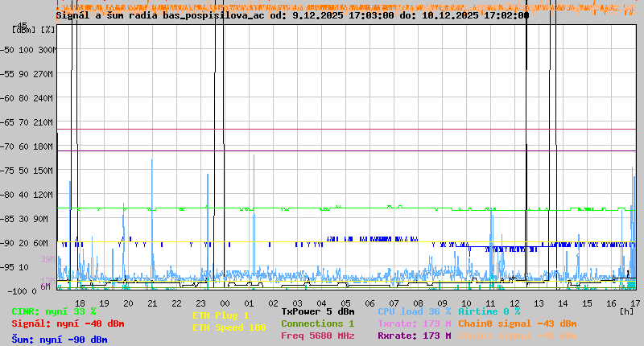Select the blue "Šum: nyní -90 dBm" legend
Screen dimensions: 644x346
coord(60,340)
